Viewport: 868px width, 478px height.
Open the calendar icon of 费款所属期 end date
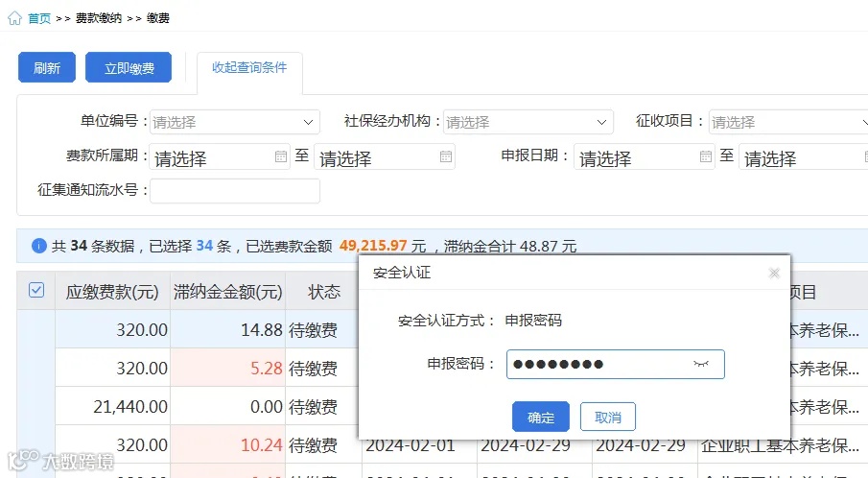coord(446,156)
